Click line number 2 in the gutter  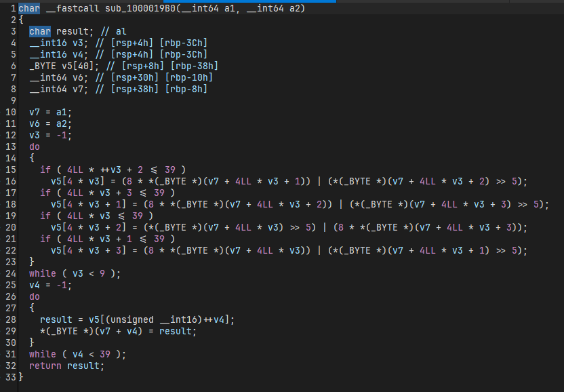click(x=14, y=20)
